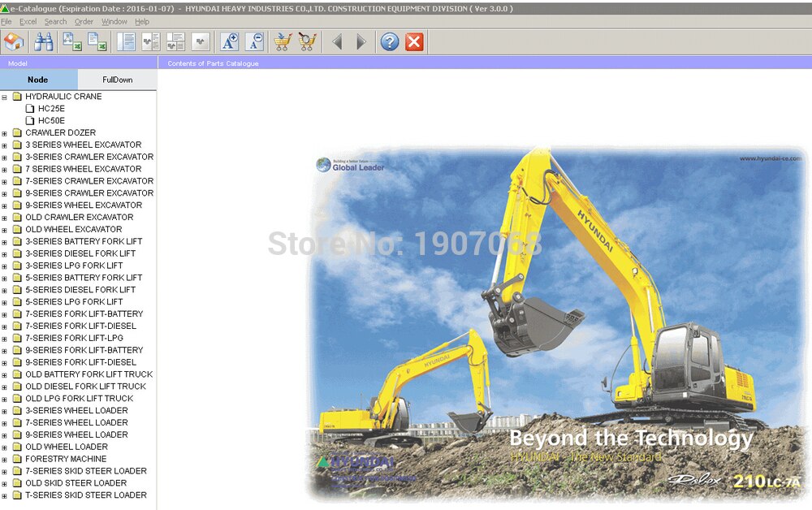Expand the 3 SERIES WHEEL EXCAVATOR node
Viewport: 812px width, 510px height.
[x=4, y=145]
